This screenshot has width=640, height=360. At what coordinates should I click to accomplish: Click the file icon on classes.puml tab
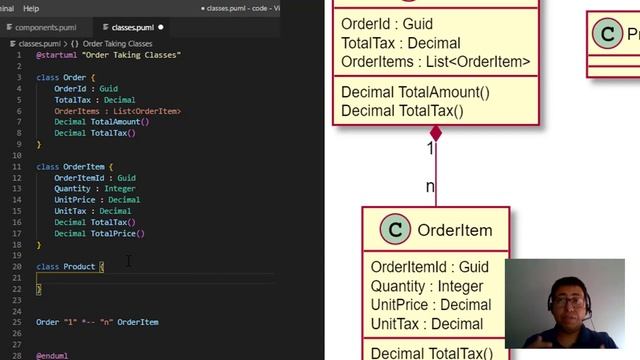coord(106,27)
